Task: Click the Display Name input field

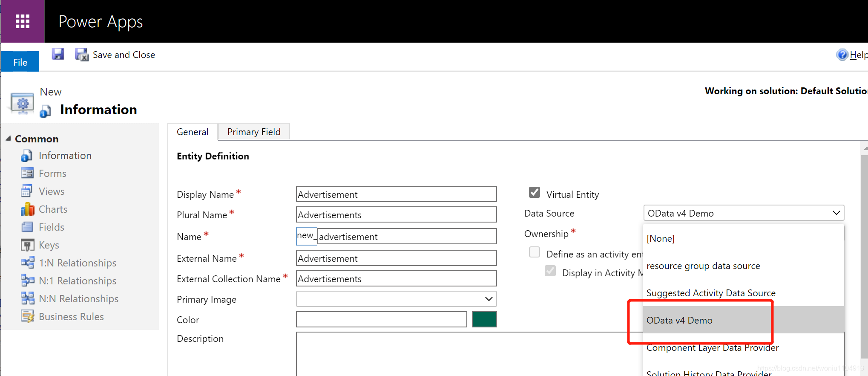Action: (396, 194)
